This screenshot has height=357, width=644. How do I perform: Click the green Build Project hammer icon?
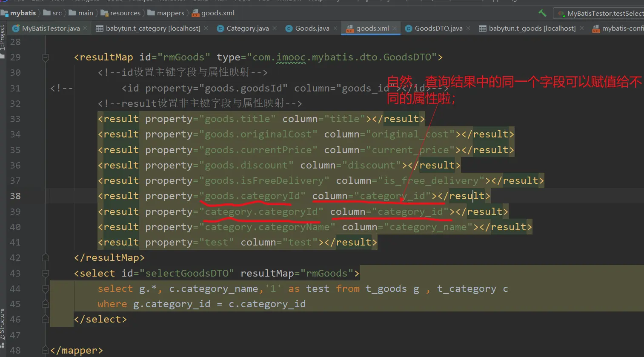(x=542, y=13)
